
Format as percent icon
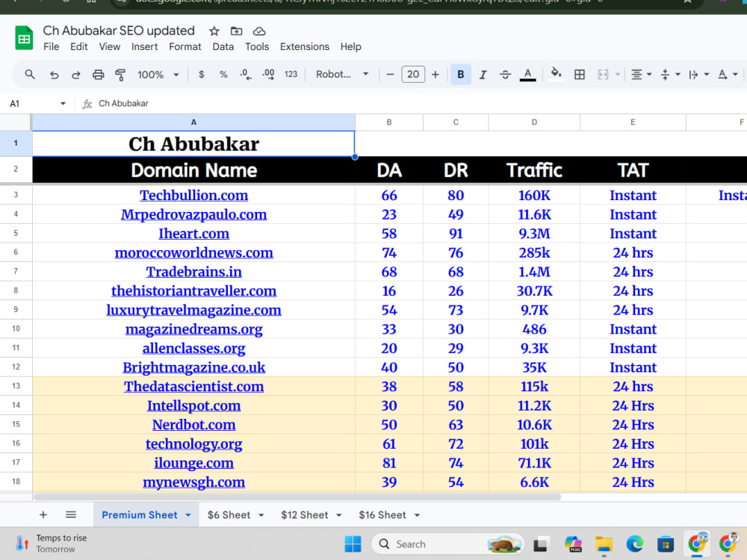point(223,74)
